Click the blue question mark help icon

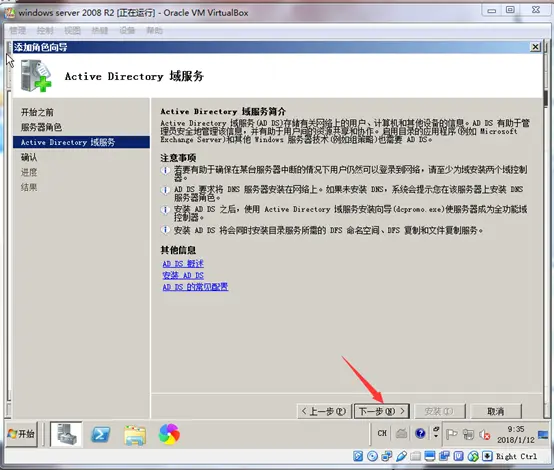(420, 433)
